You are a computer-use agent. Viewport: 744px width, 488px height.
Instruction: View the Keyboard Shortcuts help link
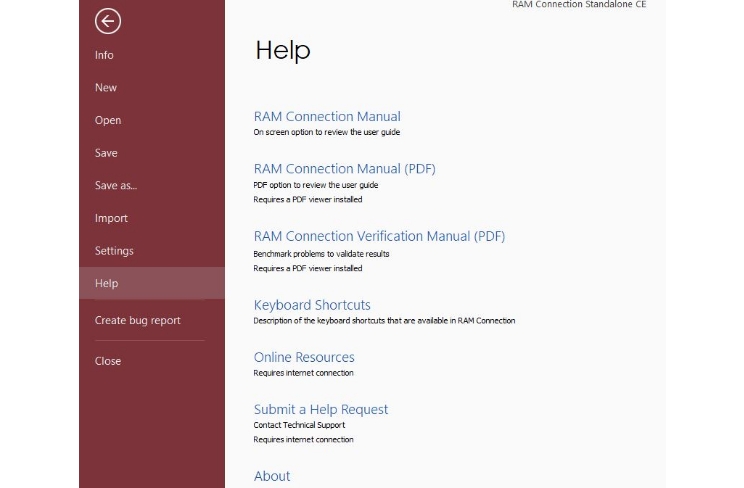pyautogui.click(x=312, y=305)
